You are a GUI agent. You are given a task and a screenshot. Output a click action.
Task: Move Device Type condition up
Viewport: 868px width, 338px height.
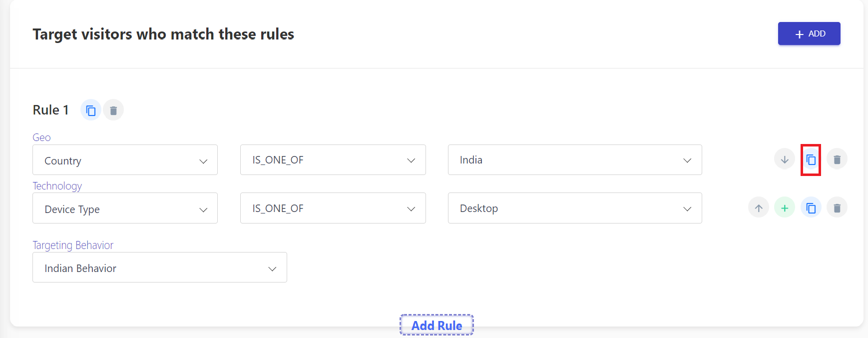[x=759, y=207]
